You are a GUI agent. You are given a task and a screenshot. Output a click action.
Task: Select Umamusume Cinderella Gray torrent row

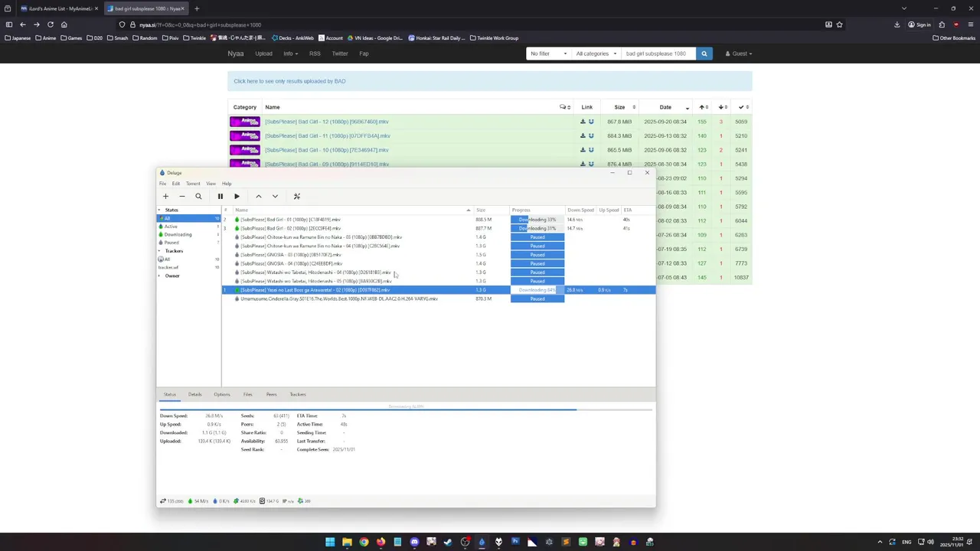click(439, 298)
